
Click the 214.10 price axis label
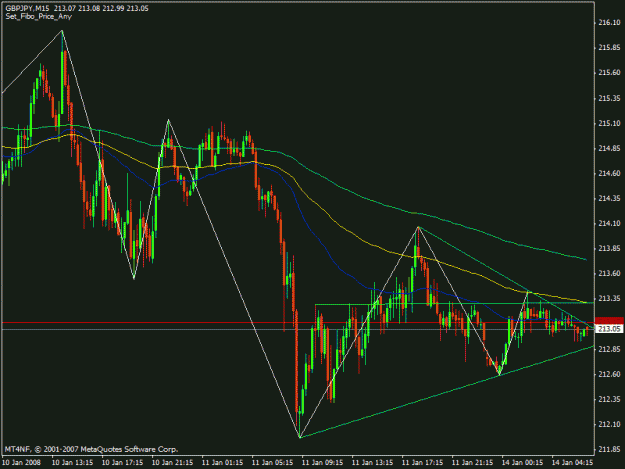click(609, 224)
